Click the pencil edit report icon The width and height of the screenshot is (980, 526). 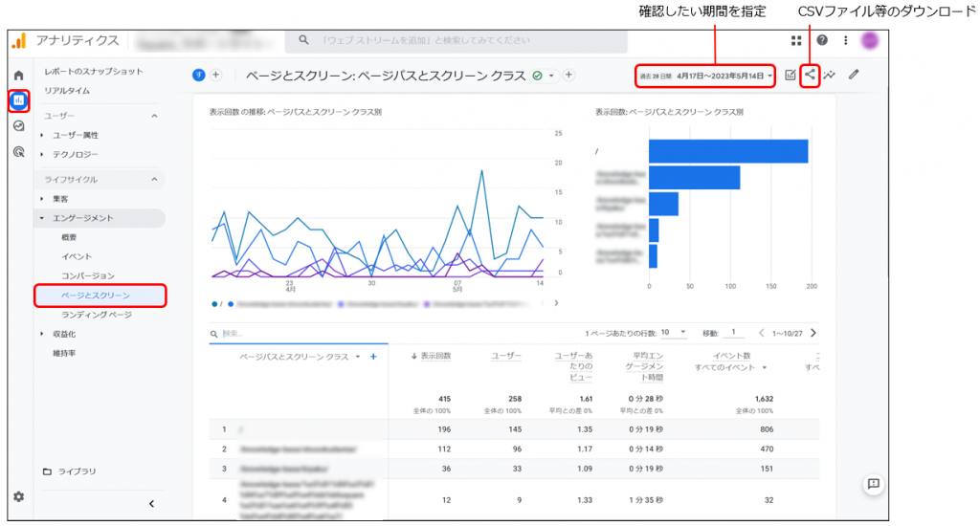click(x=854, y=75)
